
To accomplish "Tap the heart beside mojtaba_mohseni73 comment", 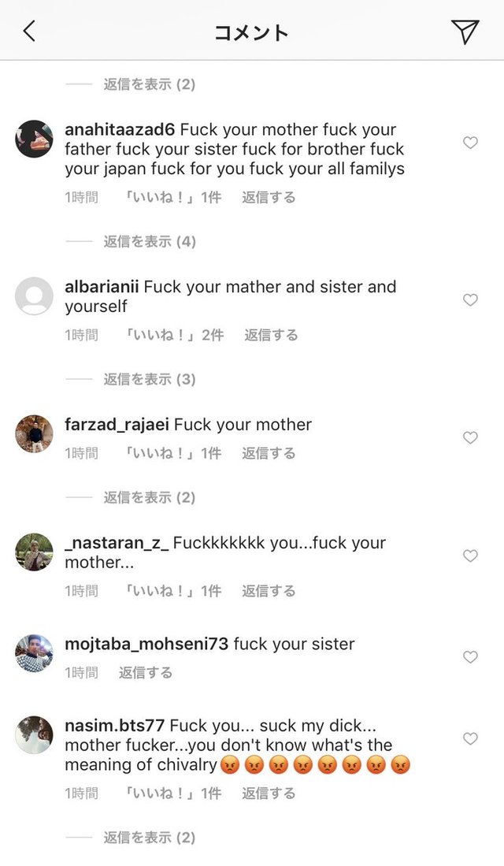I will [x=470, y=656].
